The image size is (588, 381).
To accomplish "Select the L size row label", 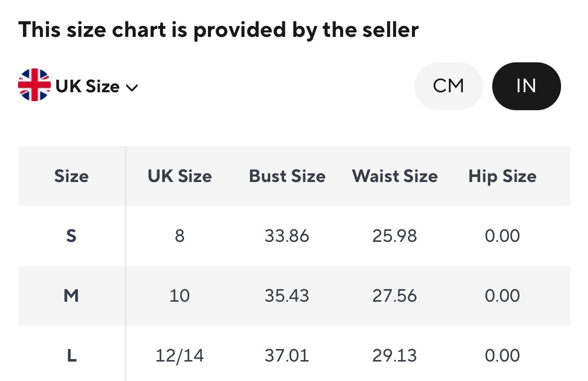I will (x=71, y=356).
